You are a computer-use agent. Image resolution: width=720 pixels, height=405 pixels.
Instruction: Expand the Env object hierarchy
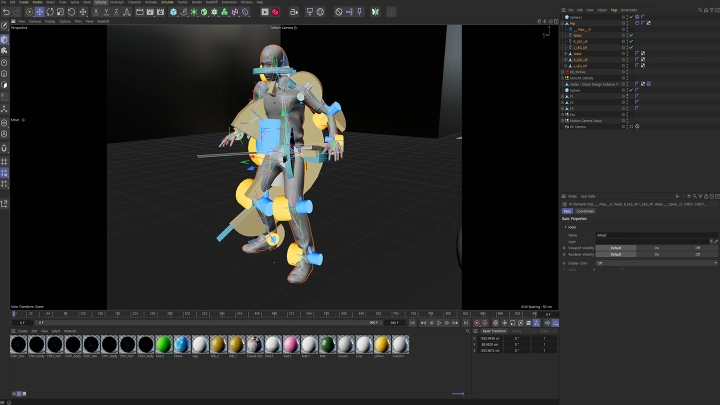point(562,115)
